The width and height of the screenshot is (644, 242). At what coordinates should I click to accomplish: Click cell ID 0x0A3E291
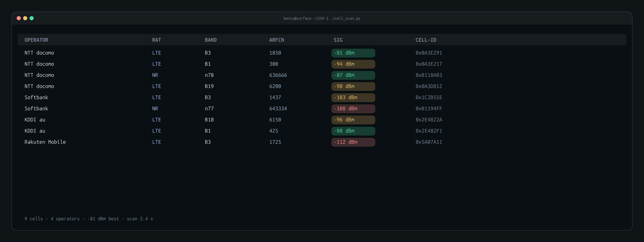[x=429, y=53]
